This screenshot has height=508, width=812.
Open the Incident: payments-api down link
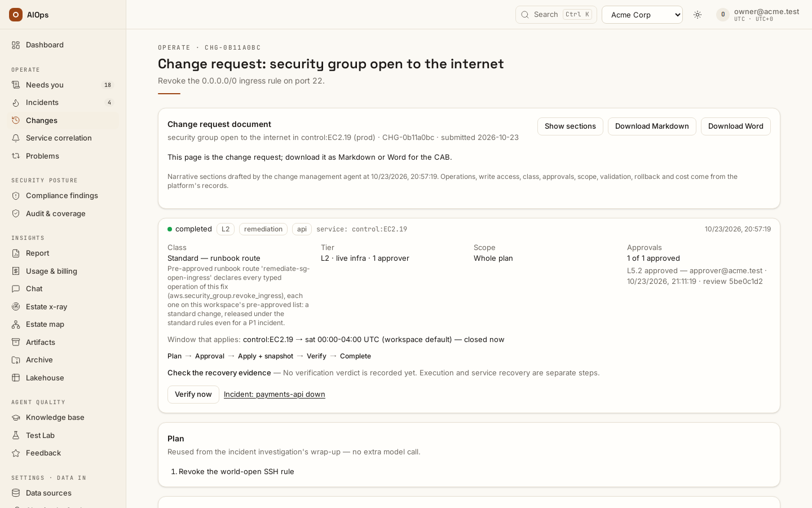pos(275,395)
